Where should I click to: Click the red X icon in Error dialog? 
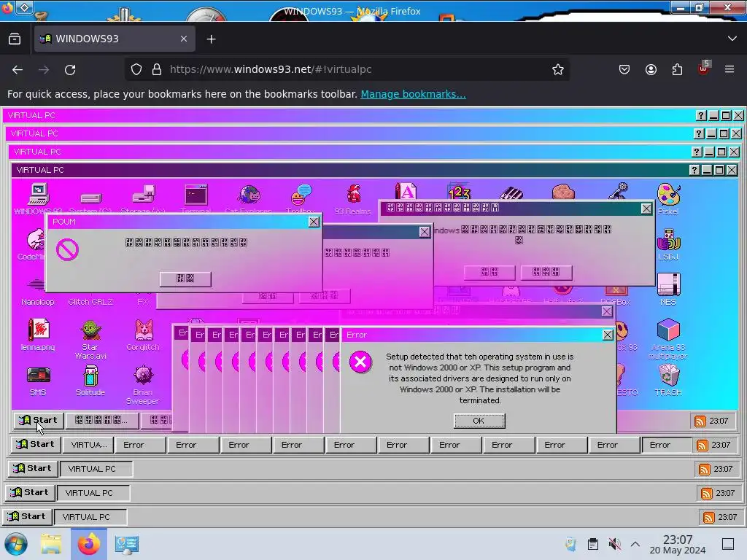360,362
